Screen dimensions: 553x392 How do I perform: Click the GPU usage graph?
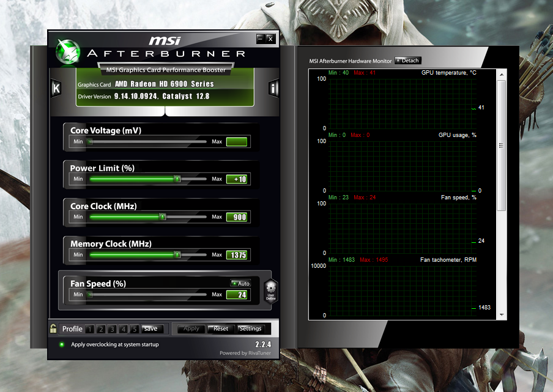pos(403,166)
